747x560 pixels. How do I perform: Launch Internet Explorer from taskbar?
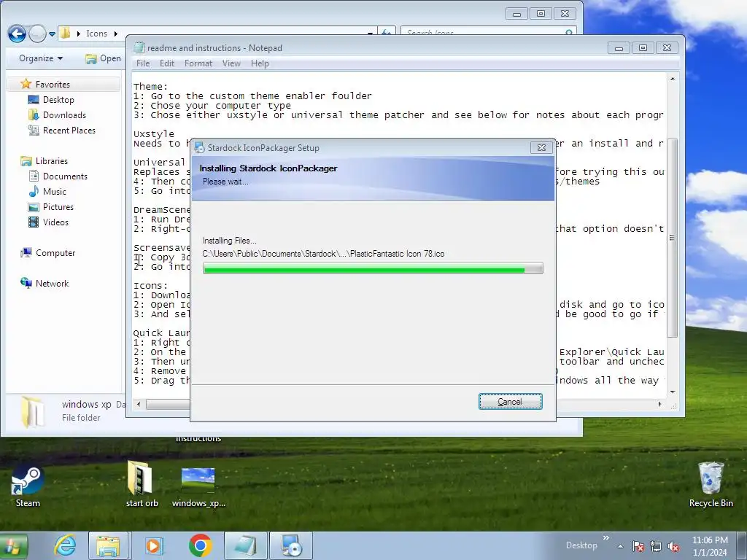(x=65, y=545)
